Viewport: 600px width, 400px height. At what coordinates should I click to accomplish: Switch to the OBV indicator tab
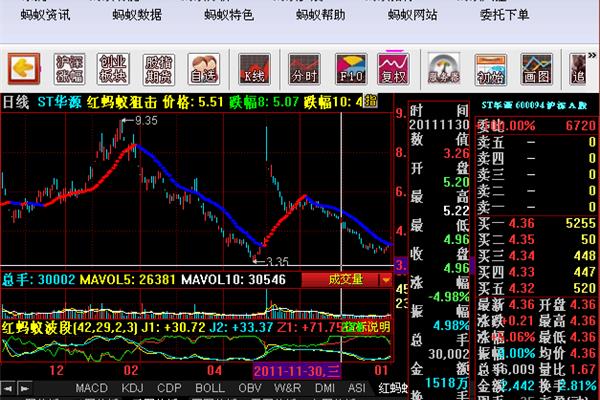point(249,388)
